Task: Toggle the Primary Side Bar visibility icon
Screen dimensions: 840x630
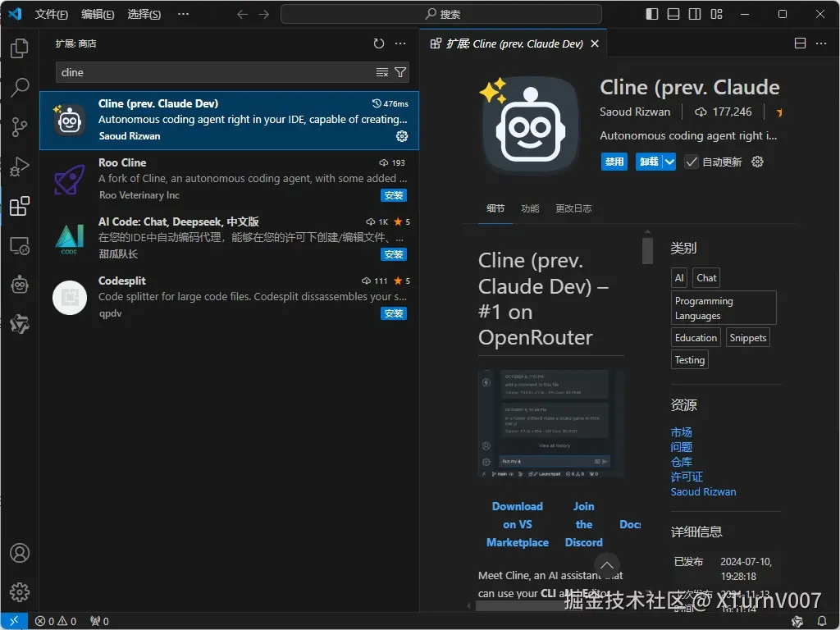Action: pos(651,14)
